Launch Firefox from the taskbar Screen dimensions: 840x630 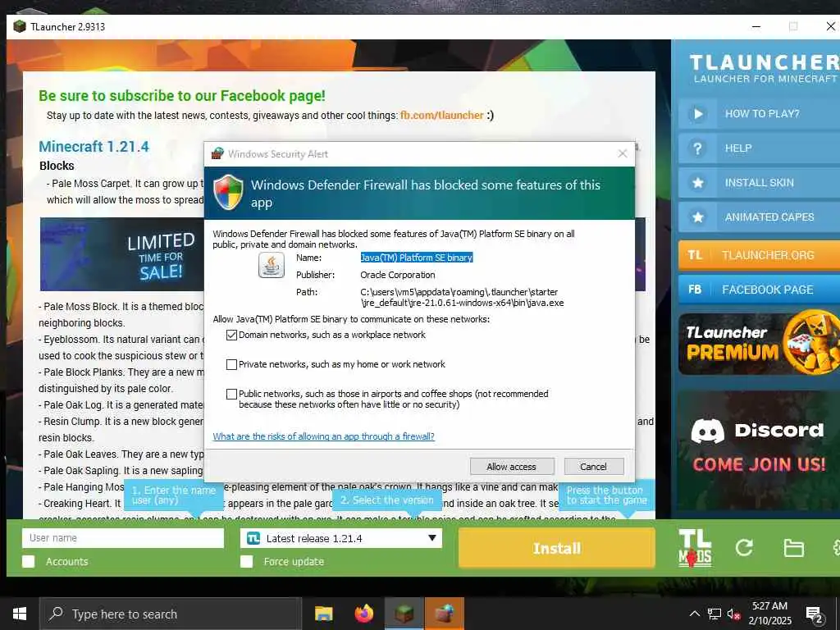click(x=363, y=614)
